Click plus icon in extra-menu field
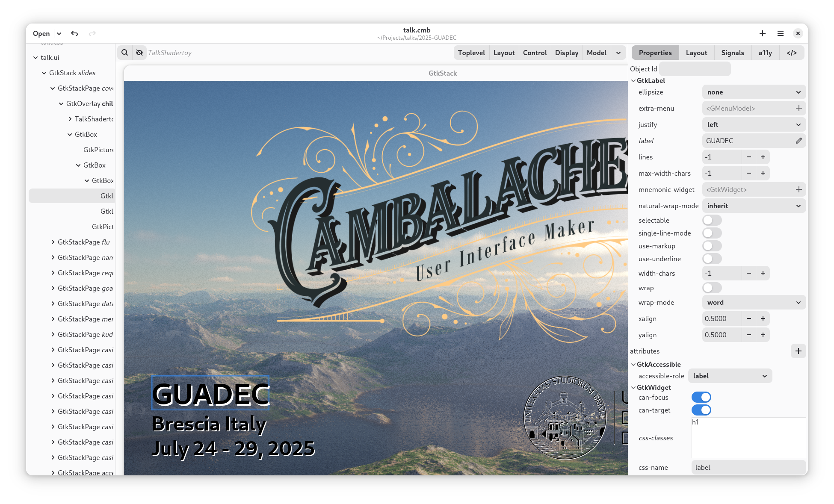The height and width of the screenshot is (504, 834). point(799,108)
